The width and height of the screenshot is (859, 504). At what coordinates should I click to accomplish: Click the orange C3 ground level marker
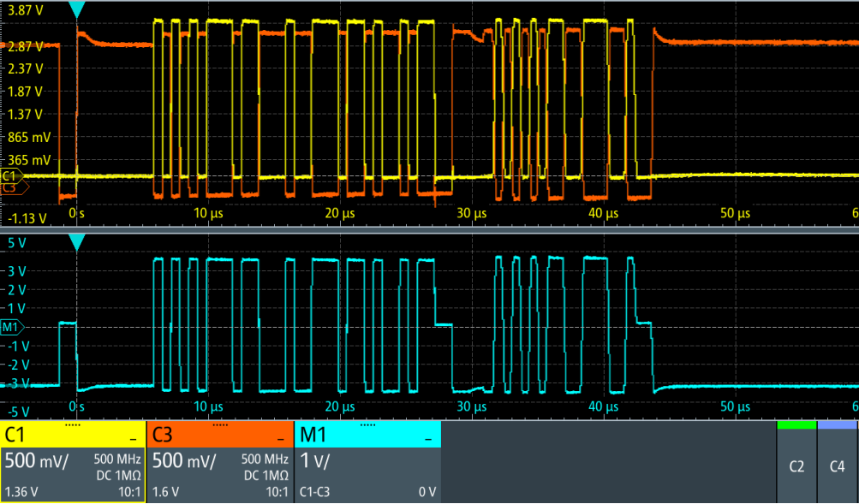tap(12, 187)
